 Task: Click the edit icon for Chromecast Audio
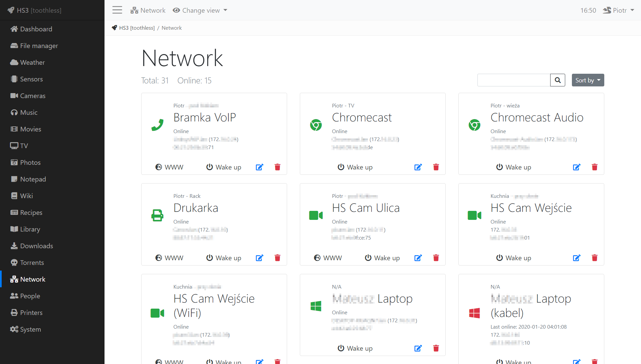tap(577, 167)
